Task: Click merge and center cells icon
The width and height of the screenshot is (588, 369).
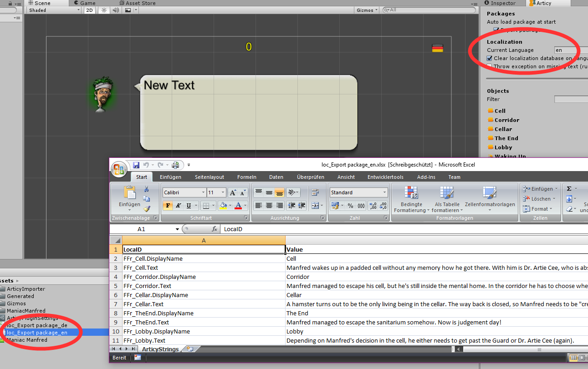Action: tap(315, 206)
